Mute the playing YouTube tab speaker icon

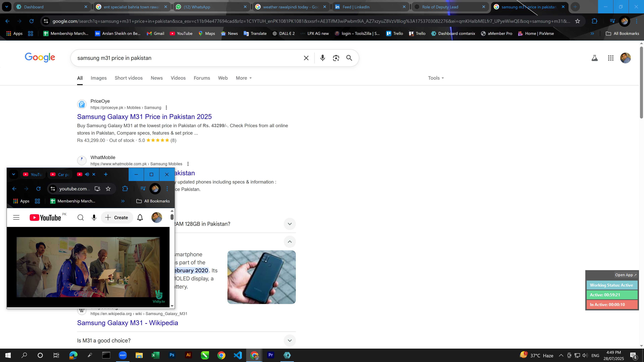(87, 174)
